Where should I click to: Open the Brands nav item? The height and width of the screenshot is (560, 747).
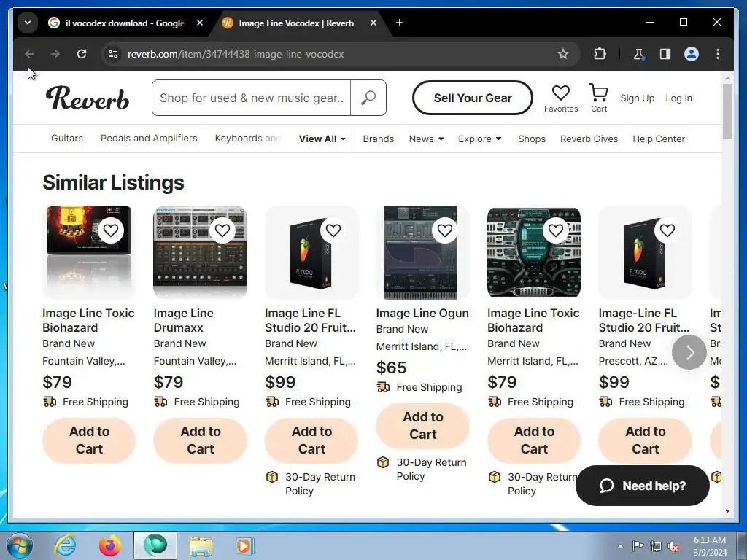tap(379, 139)
